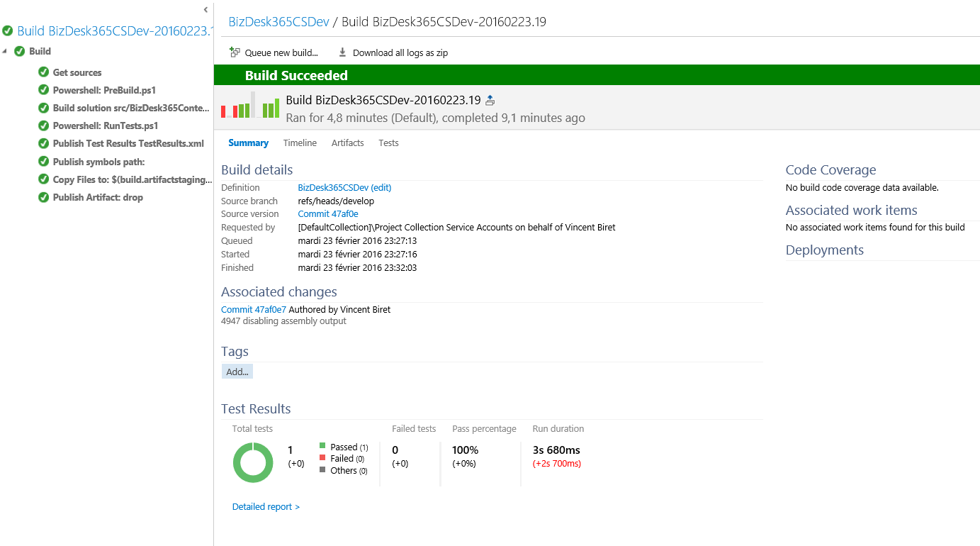Click the retain build icon next to the build title
The width and height of the screenshot is (980, 546).
490,101
